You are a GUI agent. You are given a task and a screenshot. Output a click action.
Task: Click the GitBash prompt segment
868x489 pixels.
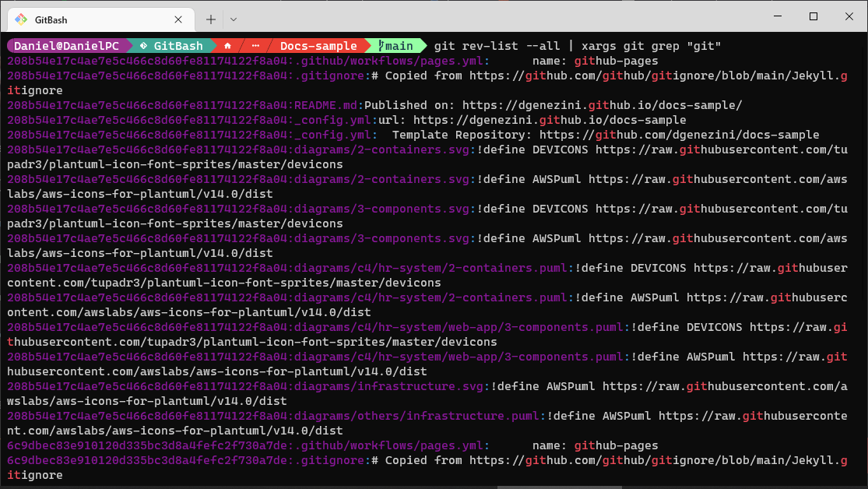[173, 46]
